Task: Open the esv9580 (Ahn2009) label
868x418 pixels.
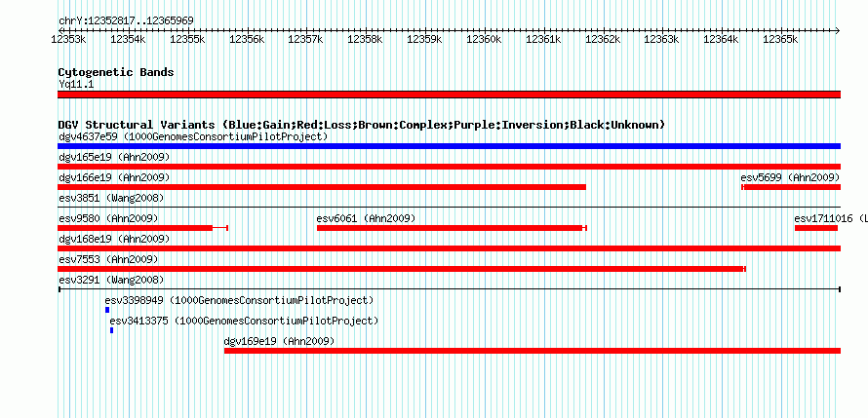Action: tap(108, 218)
